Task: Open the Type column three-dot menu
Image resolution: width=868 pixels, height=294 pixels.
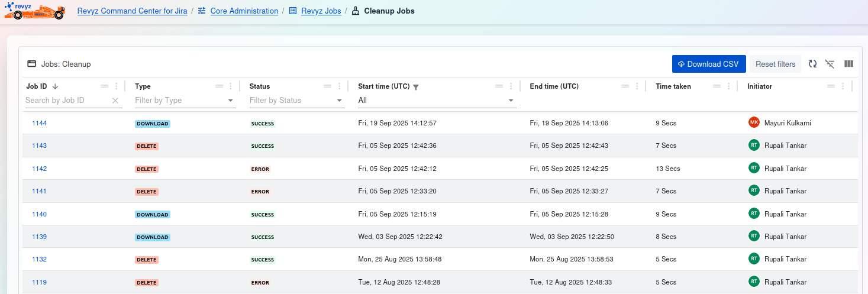Action: coord(231,86)
